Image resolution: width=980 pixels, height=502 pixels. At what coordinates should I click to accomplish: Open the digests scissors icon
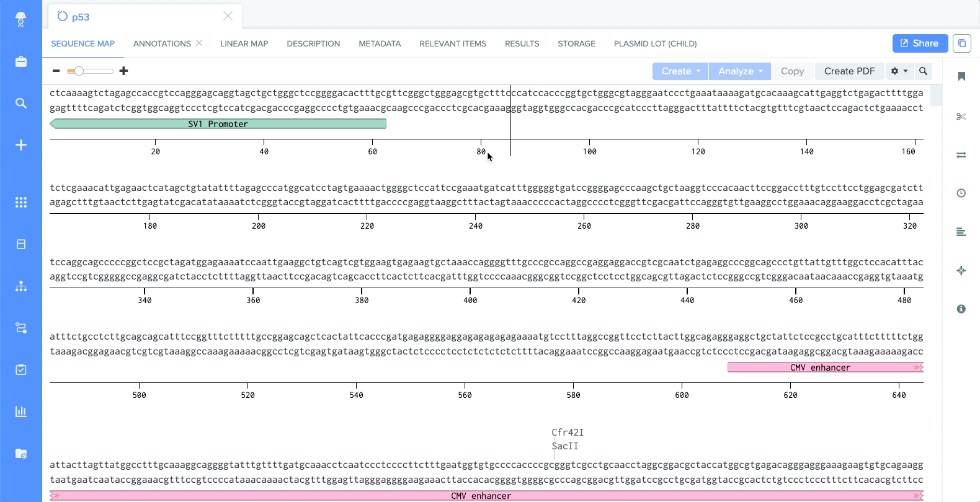click(x=961, y=117)
